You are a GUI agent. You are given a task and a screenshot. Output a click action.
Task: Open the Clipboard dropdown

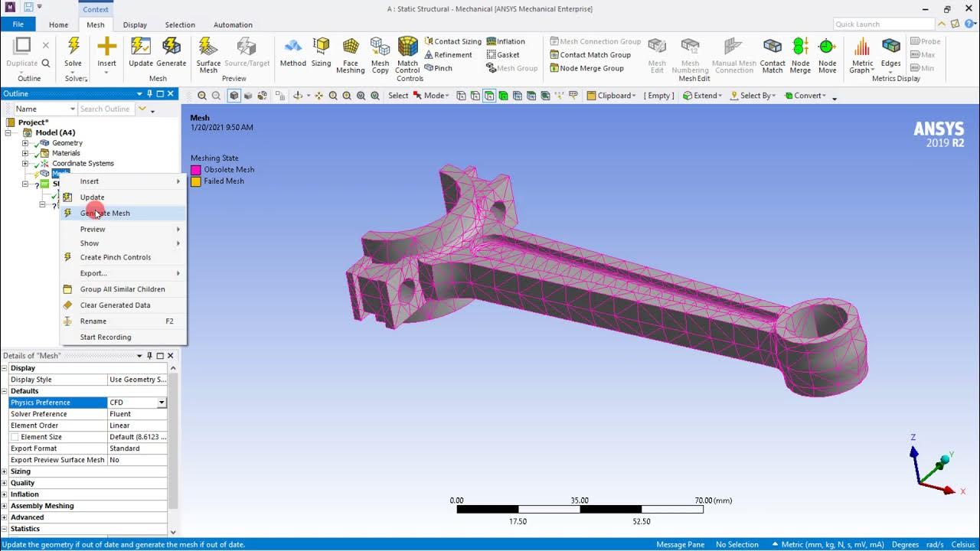(x=612, y=96)
